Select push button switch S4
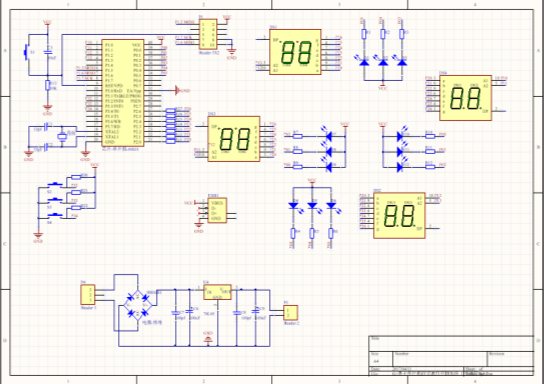Image resolution: width=544 pixels, height=384 pixels. coord(54,216)
